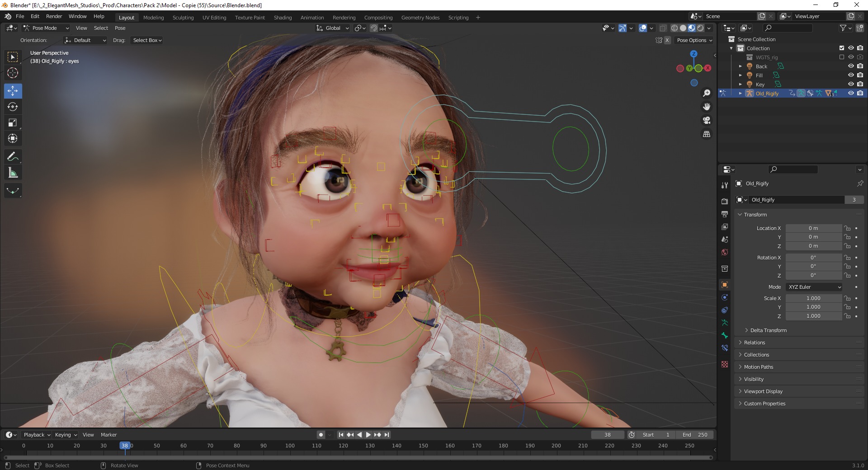
Task: Open the World properties tab
Action: [x=725, y=252]
